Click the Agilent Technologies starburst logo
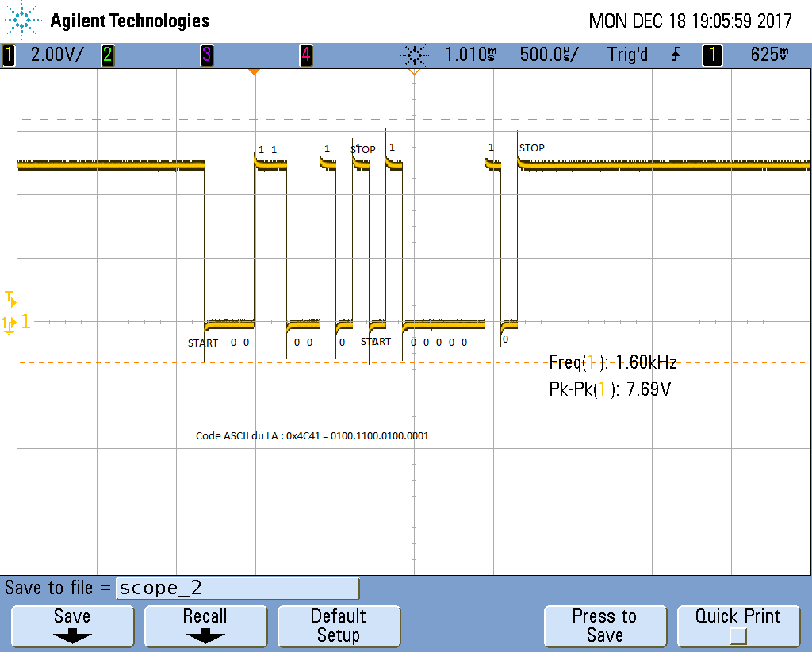This screenshot has width=812, height=652. pyautogui.click(x=24, y=21)
